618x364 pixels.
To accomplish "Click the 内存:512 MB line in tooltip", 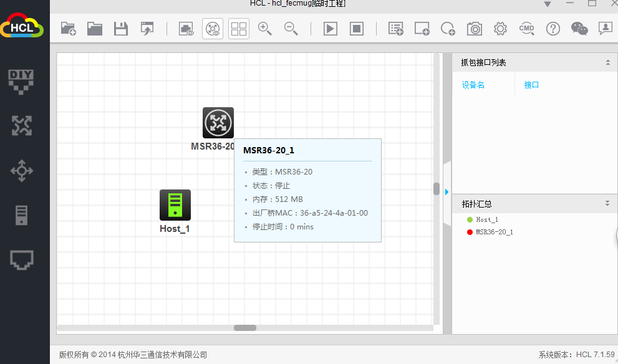I will [x=278, y=199].
